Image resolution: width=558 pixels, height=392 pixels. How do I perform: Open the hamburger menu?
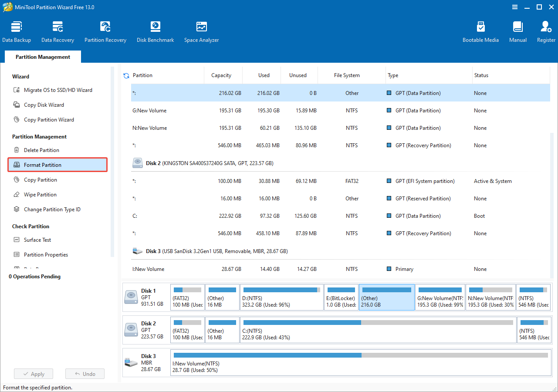[514, 7]
